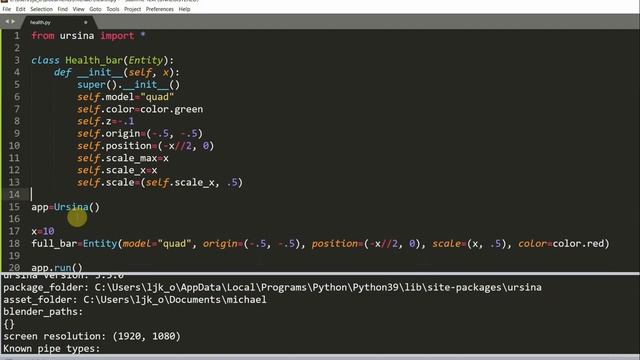Screen dimensions: 640x360
Task: Click 'Health_bar' class name
Action: 94,60
